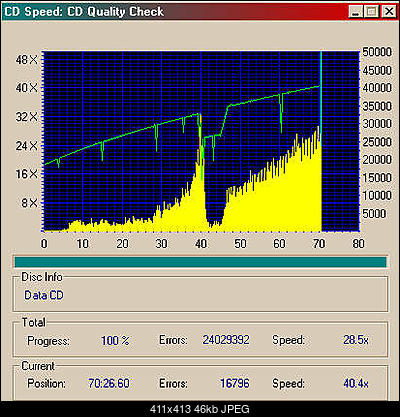Viewport: 400px width, 417px height.
Task: Click the 70 minute axis label
Action: point(319,244)
